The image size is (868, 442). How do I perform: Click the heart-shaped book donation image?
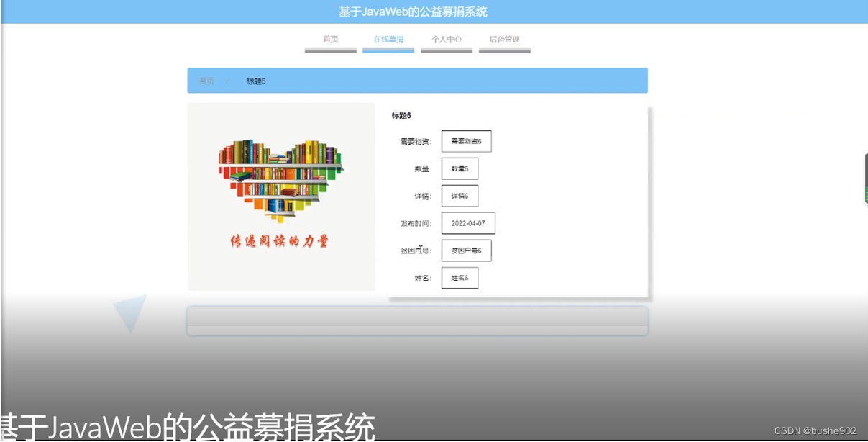pos(280,195)
